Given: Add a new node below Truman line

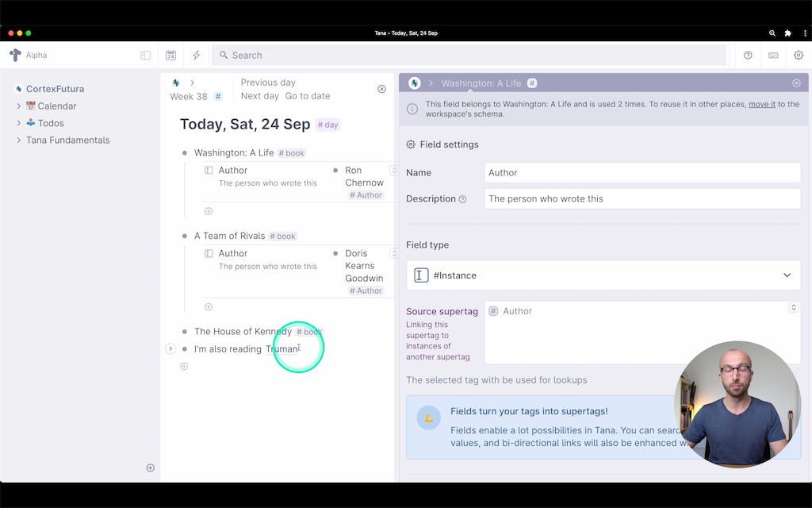Looking at the screenshot, I should (x=184, y=367).
